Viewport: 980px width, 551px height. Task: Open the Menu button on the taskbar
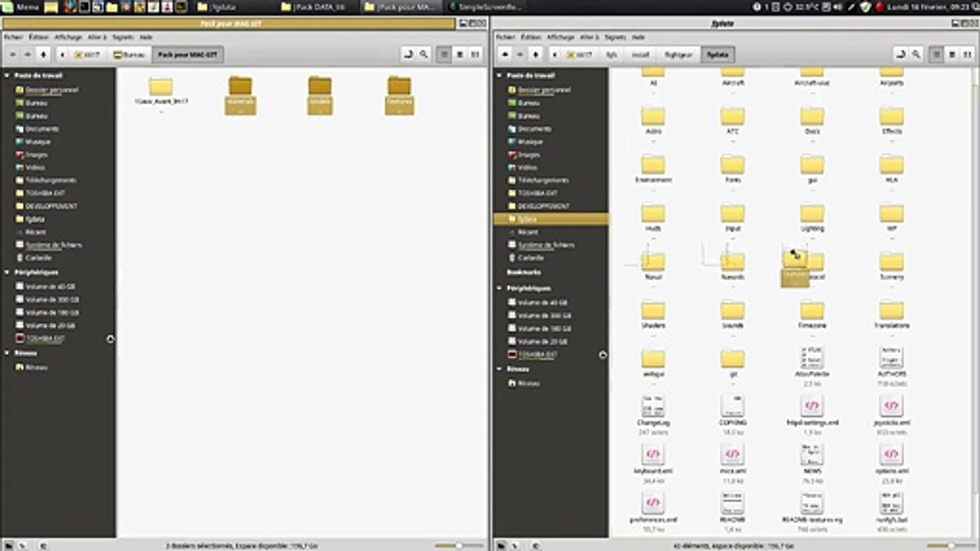pos(19,7)
